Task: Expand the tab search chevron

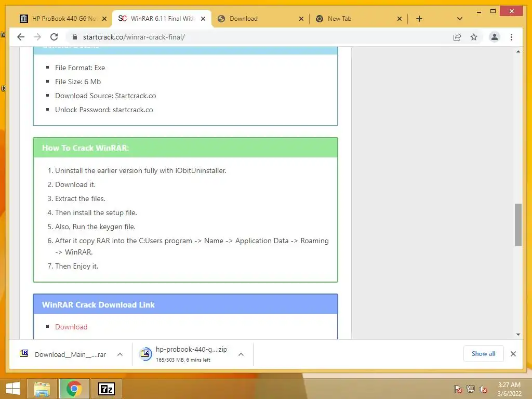Action: click(x=459, y=19)
